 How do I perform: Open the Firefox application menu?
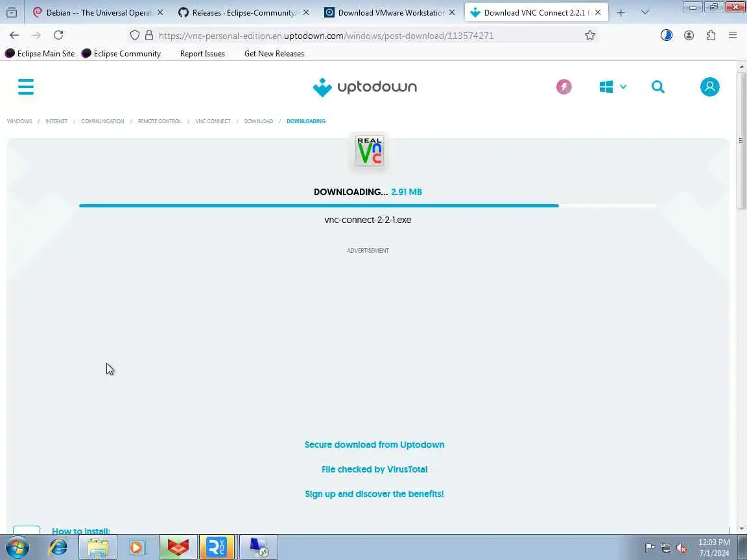733,35
